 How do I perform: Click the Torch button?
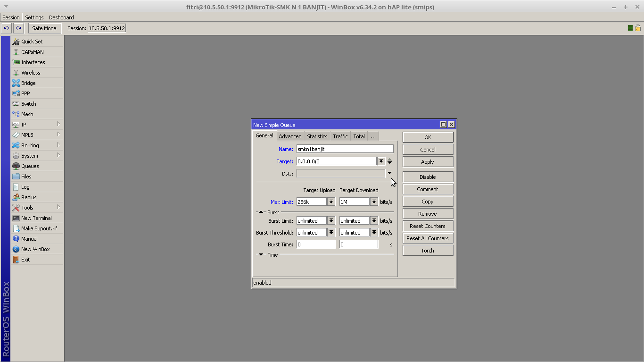coord(428,251)
